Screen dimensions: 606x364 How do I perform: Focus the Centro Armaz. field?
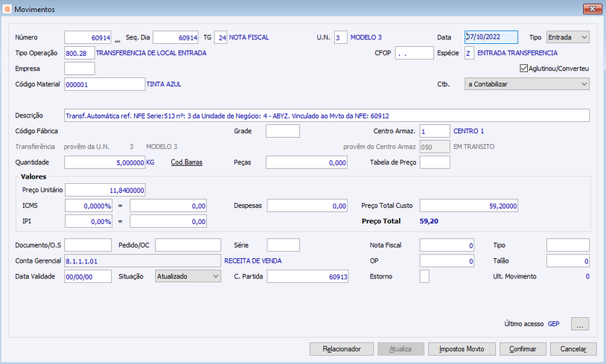coord(435,131)
